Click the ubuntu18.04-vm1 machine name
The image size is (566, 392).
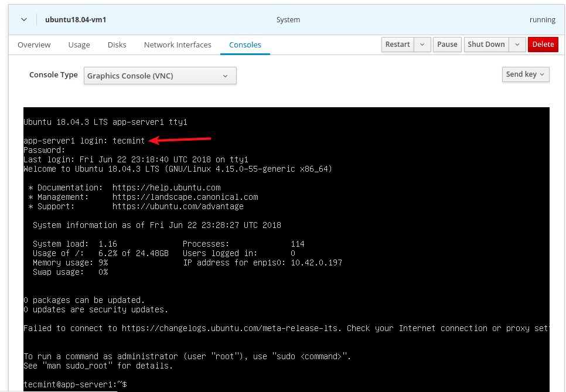(x=74, y=19)
